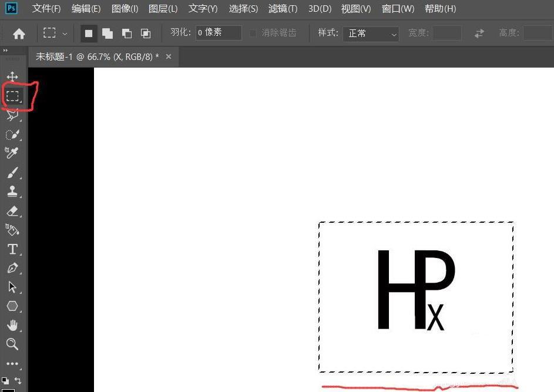This screenshot has width=554, height=392.
Task: Enable 'Add to selection' mode
Action: pos(108,33)
